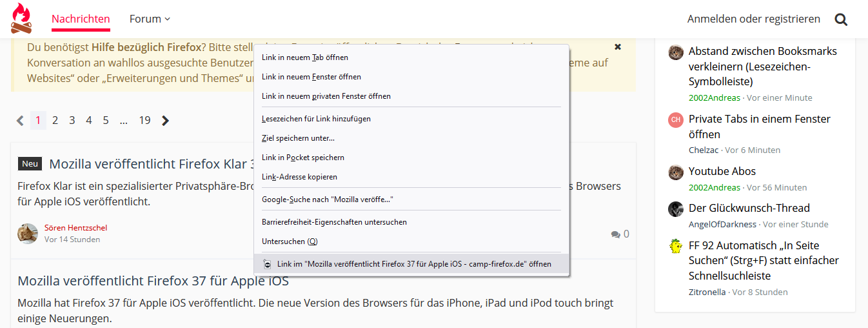
Task: Open thread Private Tabs in einem Fenster öffnen
Action: (x=760, y=127)
